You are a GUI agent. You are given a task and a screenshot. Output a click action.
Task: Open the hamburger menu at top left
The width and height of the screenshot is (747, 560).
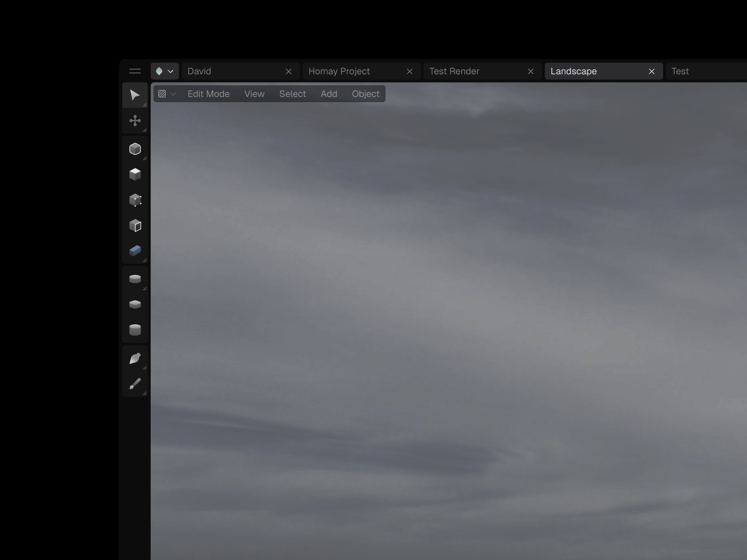[x=135, y=71]
